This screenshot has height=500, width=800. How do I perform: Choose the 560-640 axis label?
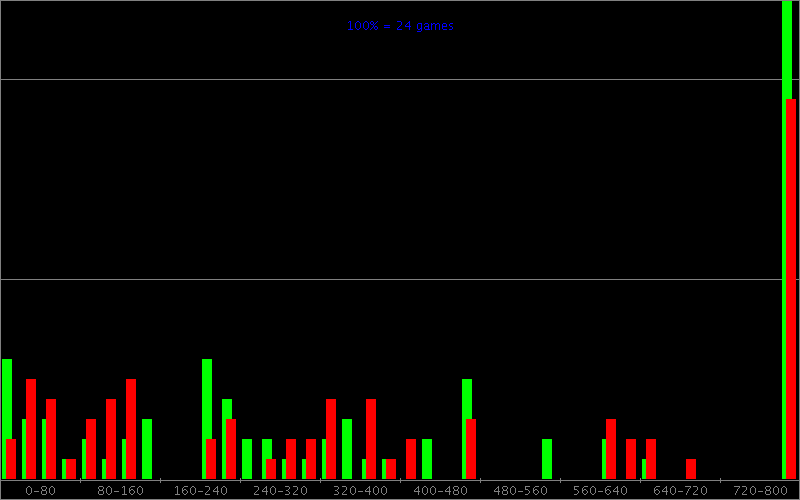point(600,491)
